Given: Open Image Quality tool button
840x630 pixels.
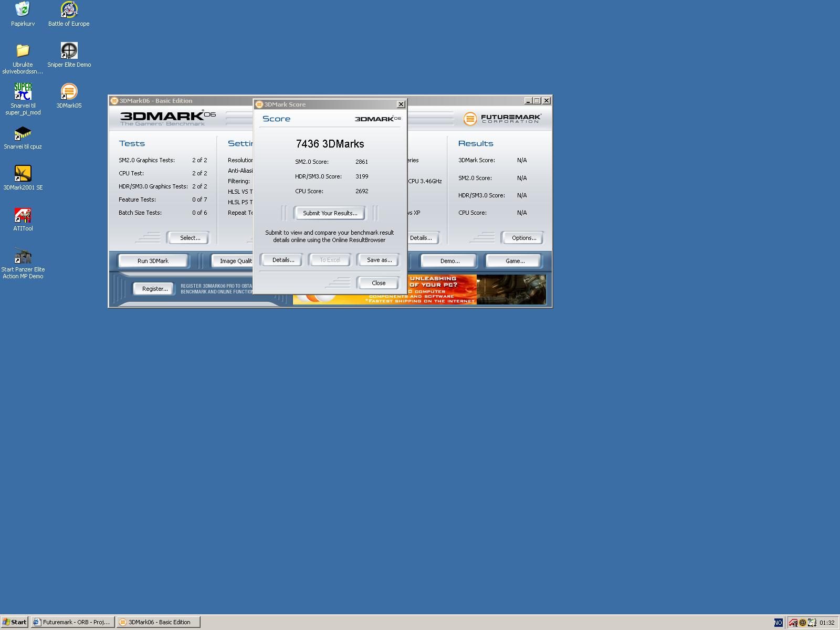Looking at the screenshot, I should click(233, 261).
